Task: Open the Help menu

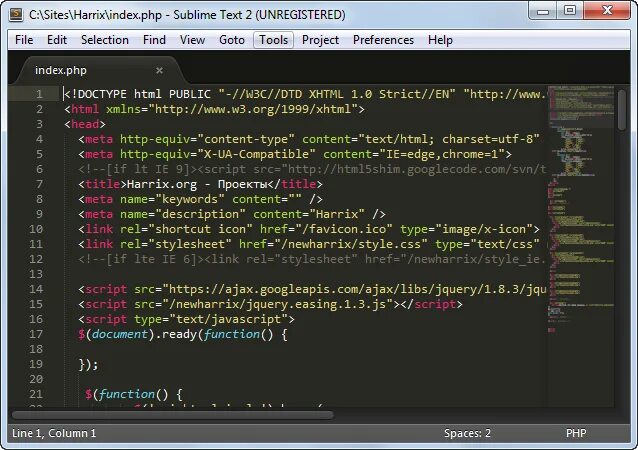Action: click(x=440, y=40)
